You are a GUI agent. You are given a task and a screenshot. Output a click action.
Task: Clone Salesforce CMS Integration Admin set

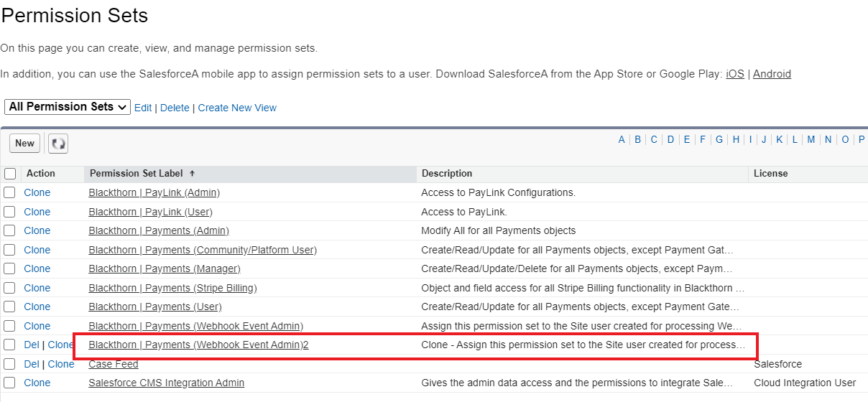click(x=37, y=383)
